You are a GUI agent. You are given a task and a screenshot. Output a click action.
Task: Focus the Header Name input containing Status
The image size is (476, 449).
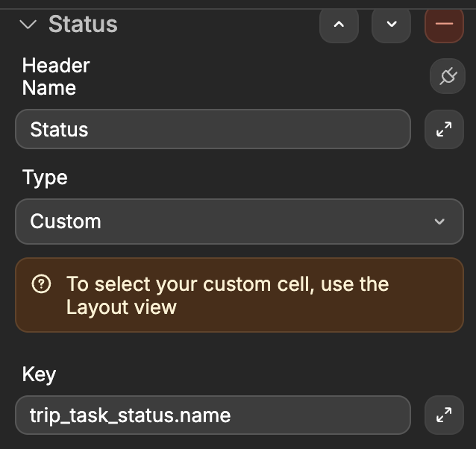213,130
